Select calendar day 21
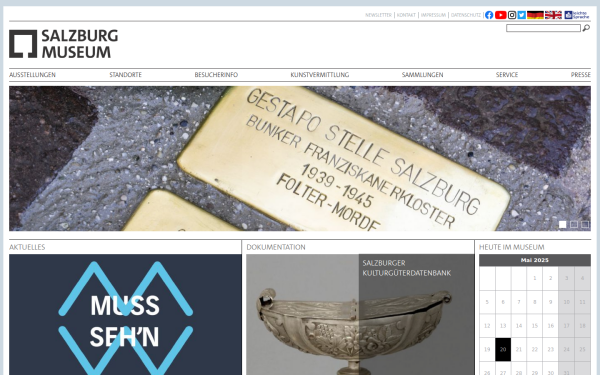Screen dimensions: 600x375 [519, 349]
